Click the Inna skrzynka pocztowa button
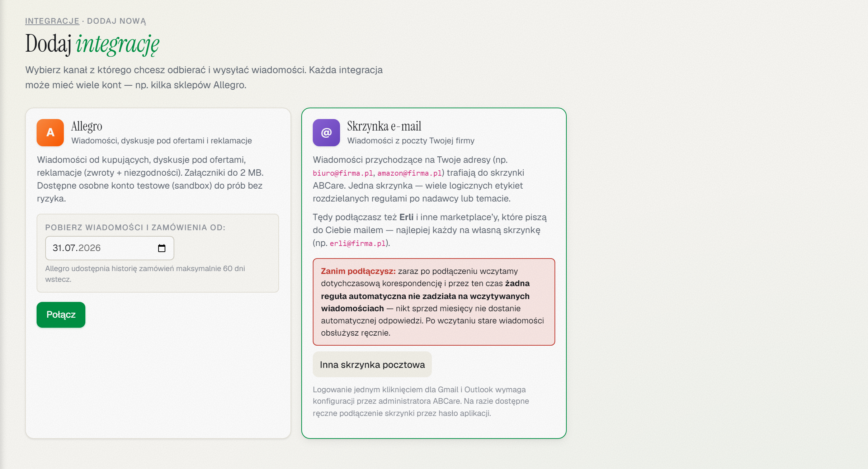This screenshot has width=868, height=469. pyautogui.click(x=372, y=365)
